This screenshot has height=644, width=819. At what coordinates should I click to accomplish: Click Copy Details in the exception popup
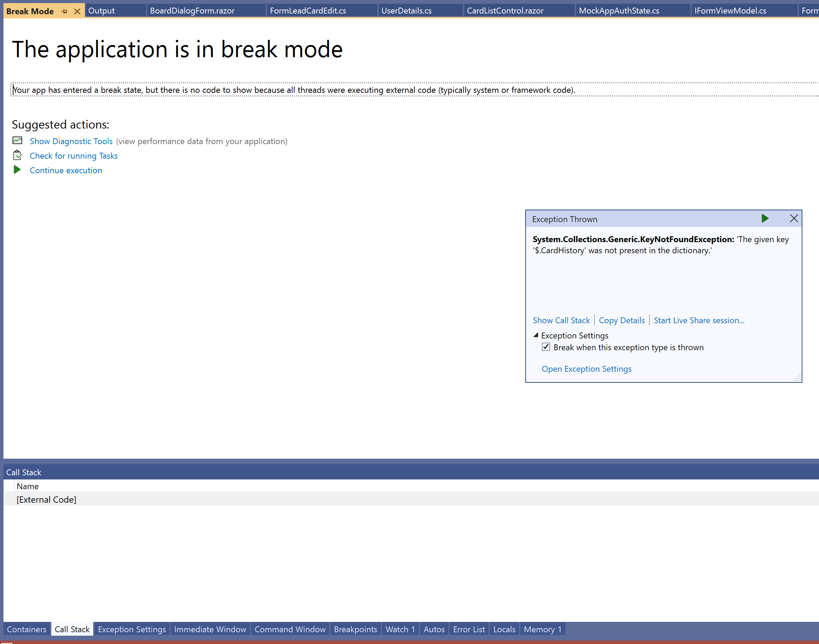pos(622,320)
